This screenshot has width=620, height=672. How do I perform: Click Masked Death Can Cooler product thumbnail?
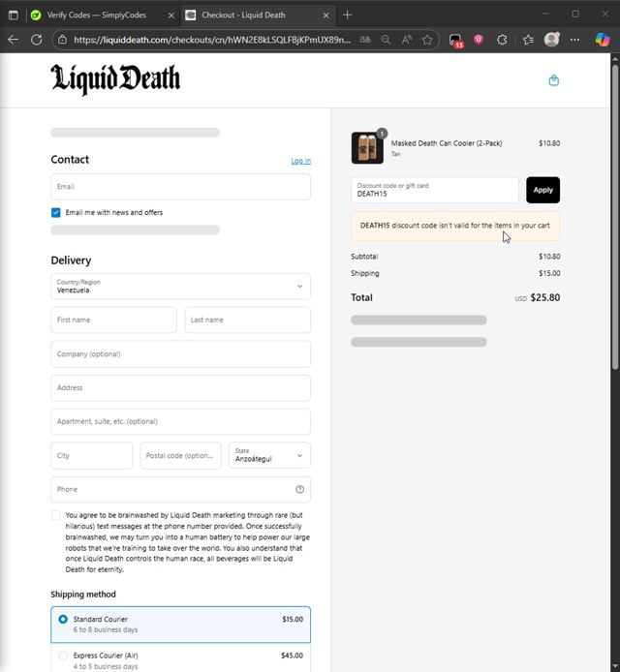pos(367,148)
